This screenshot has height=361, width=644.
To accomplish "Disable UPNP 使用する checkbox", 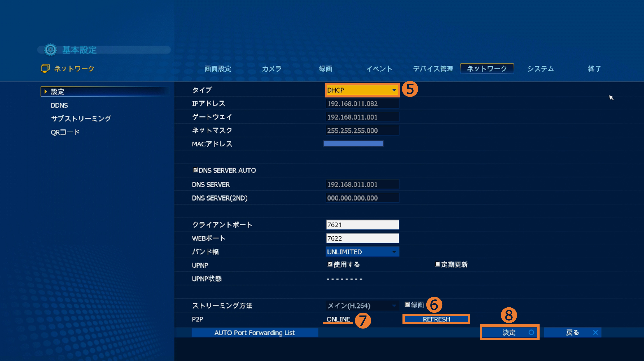I will coord(330,264).
